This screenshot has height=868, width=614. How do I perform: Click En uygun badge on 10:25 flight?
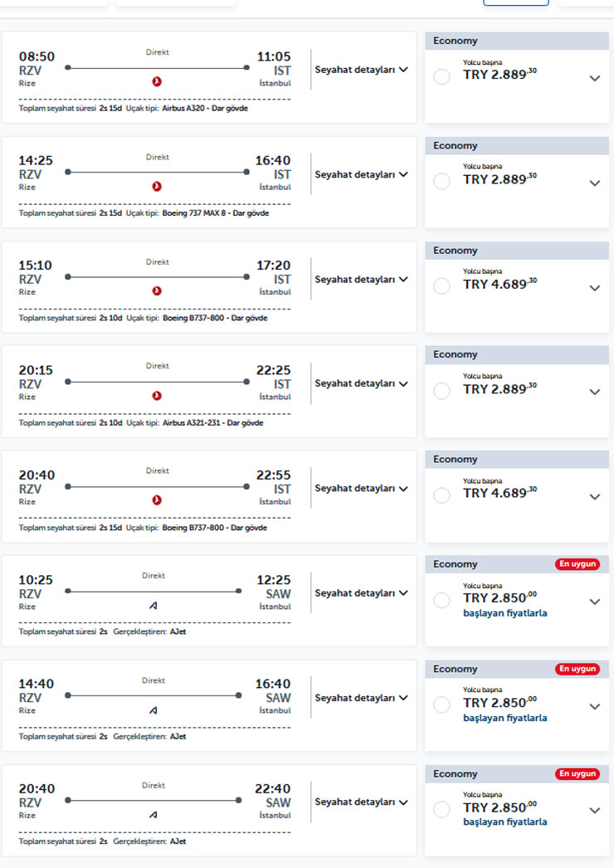(x=577, y=564)
